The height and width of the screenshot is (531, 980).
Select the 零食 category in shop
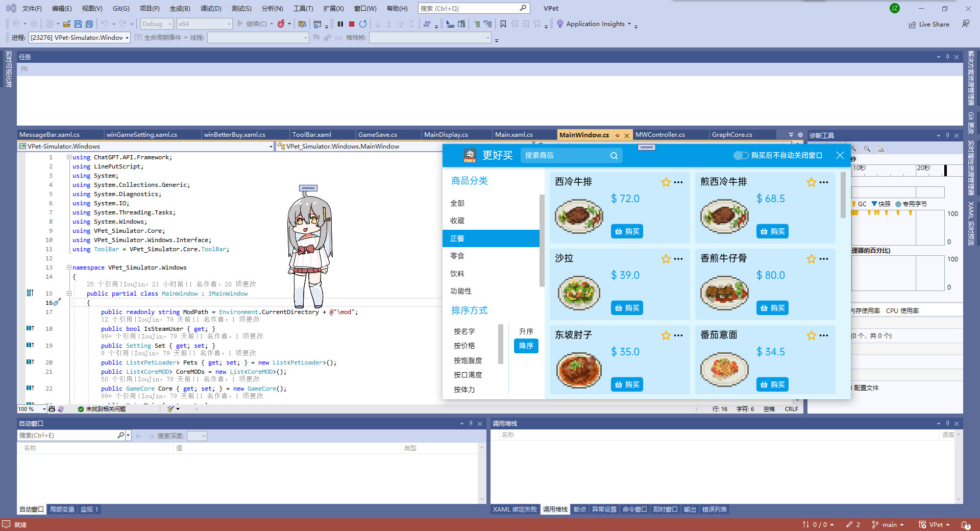click(457, 256)
